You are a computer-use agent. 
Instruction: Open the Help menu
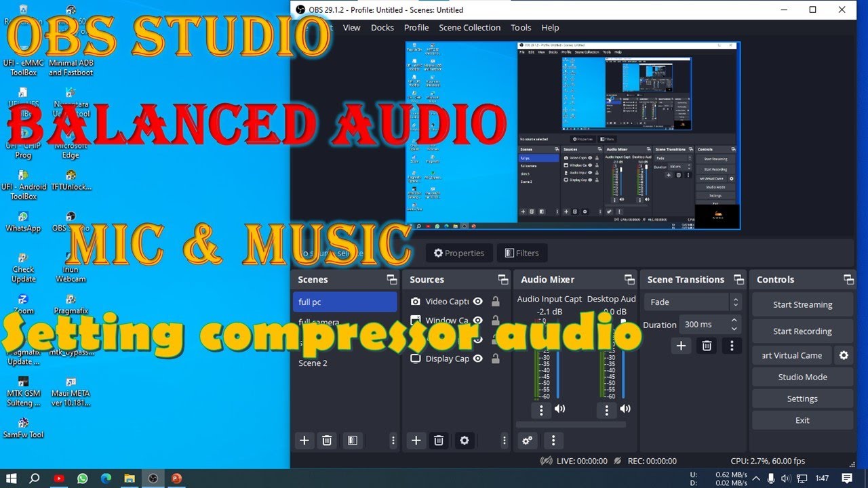pyautogui.click(x=550, y=28)
